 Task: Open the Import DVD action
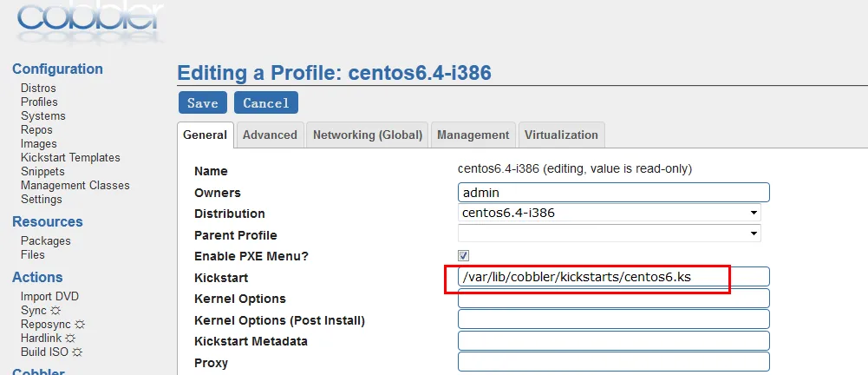pos(49,296)
